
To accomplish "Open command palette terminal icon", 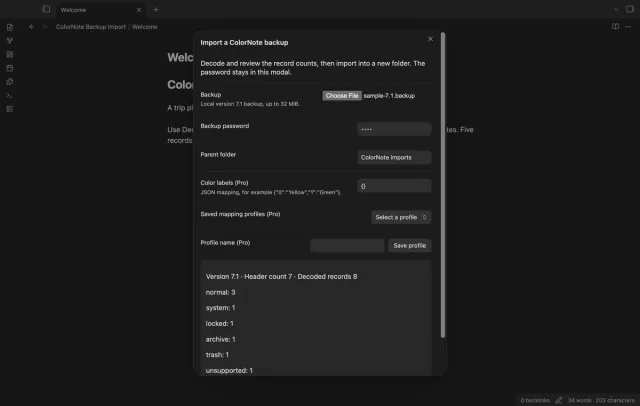I will [x=10, y=95].
